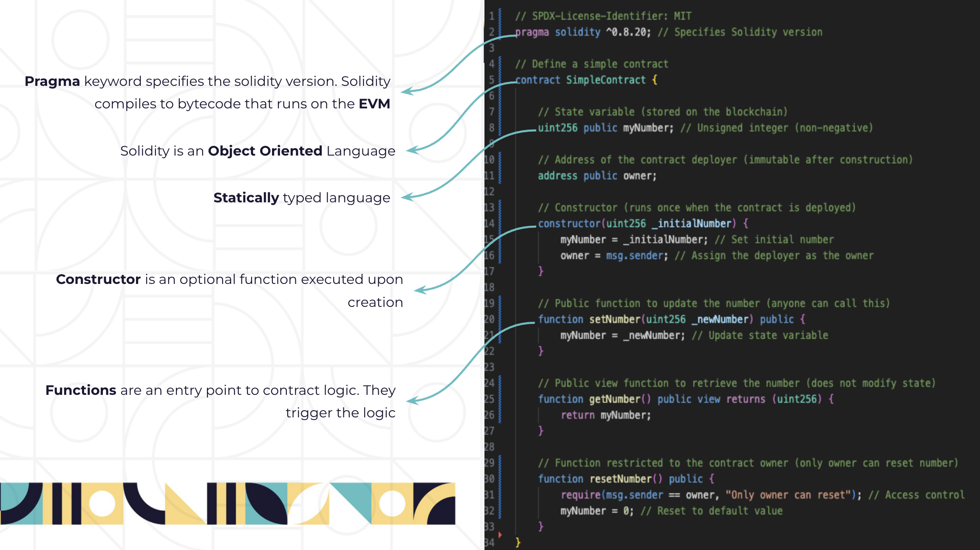The height and width of the screenshot is (550, 980).
Task: Click line number 6 in the gutter
Action: click(492, 96)
